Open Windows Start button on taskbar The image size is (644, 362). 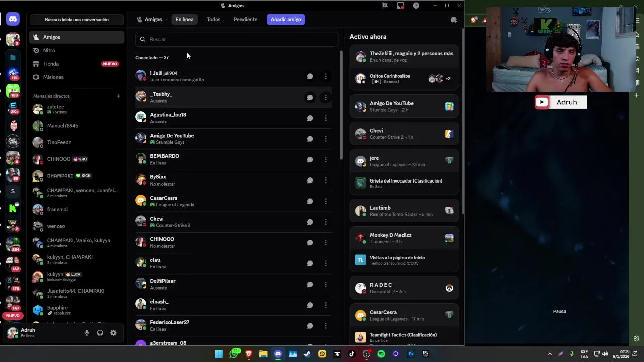tap(219, 354)
